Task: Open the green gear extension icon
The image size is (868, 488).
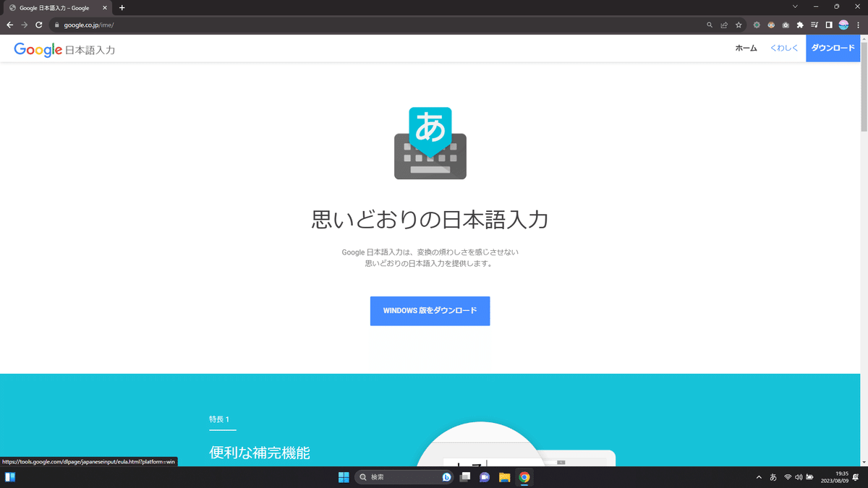Action: (757, 25)
